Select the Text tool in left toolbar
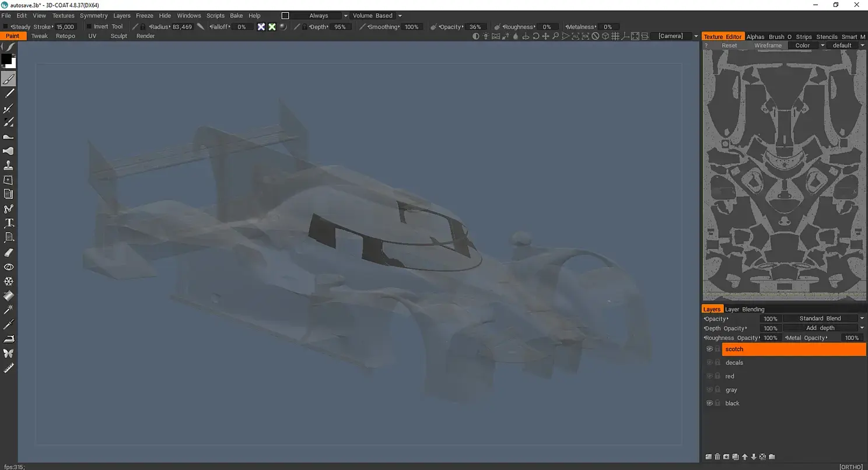The image size is (868, 470). [9, 223]
